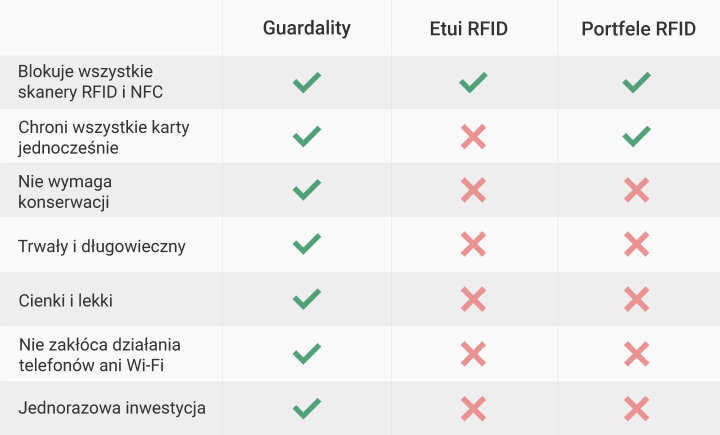Click Guardality checkmark for 'Cienki i lekki'
The width and height of the screenshot is (720, 435).
[307, 299]
